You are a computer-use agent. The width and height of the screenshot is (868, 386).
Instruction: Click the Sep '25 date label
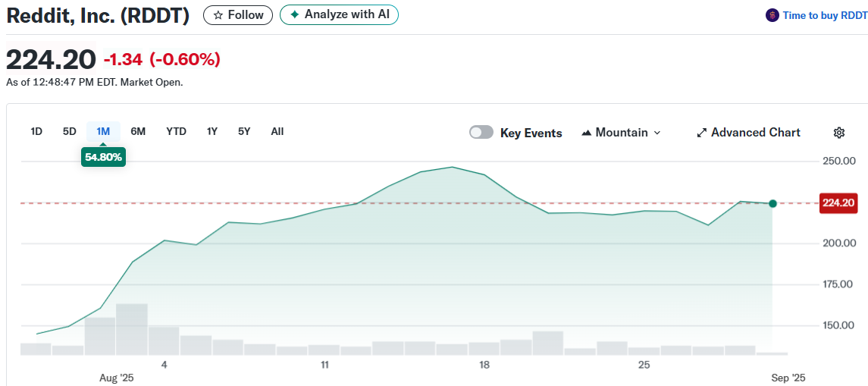pos(789,378)
